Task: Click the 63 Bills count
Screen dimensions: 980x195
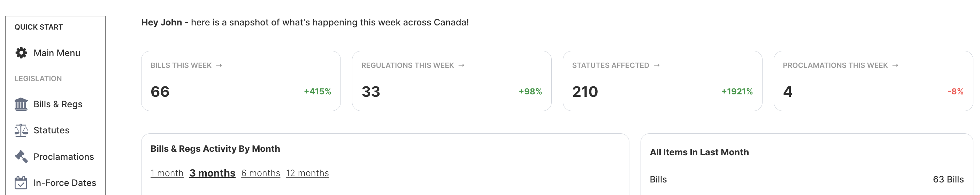Action: (x=948, y=179)
